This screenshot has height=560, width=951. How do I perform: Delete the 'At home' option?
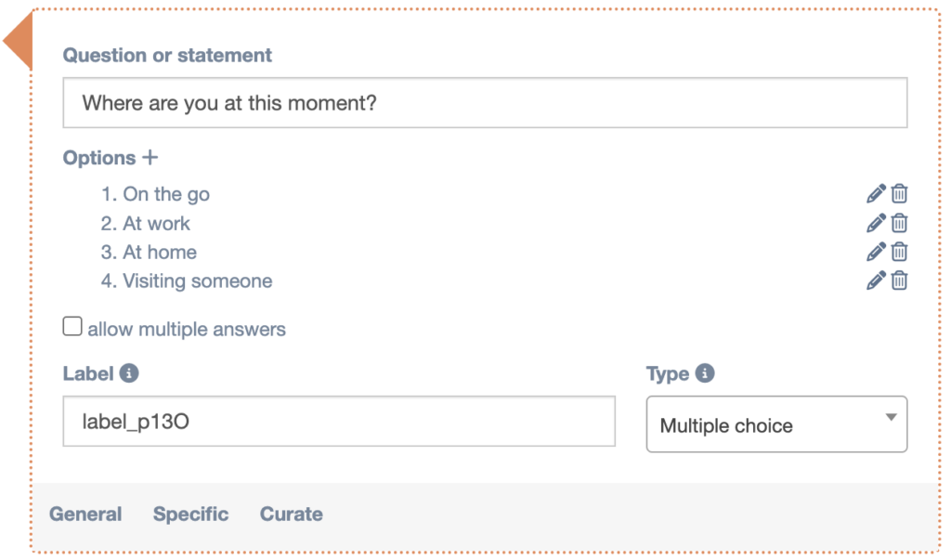click(x=899, y=252)
